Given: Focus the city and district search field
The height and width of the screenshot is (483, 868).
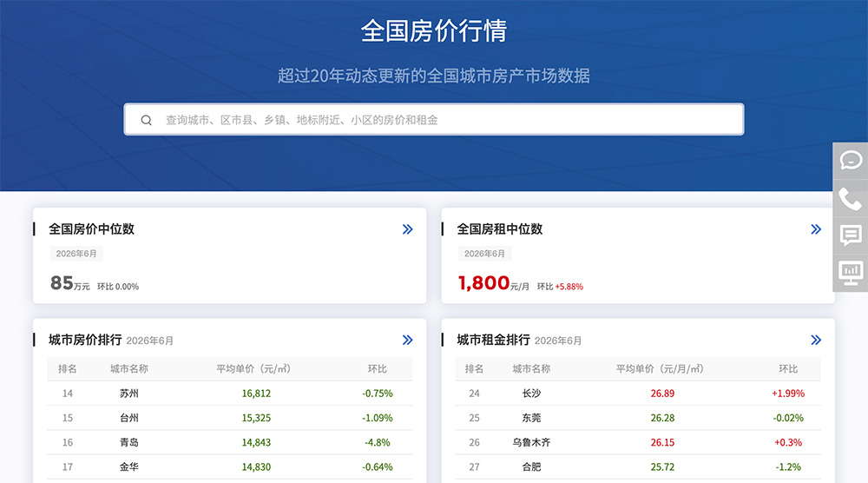Looking at the screenshot, I should coord(433,119).
